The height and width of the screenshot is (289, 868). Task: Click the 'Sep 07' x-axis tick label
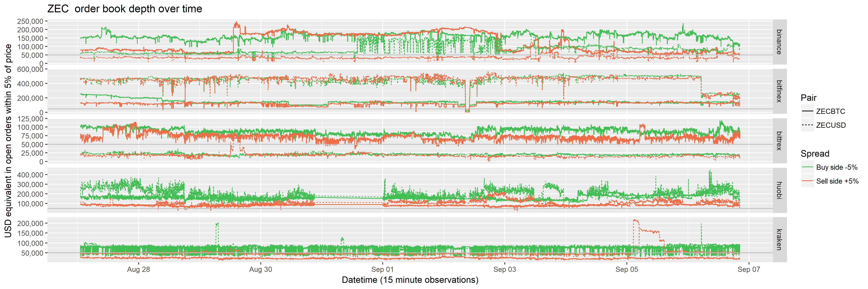pyautogui.click(x=749, y=270)
